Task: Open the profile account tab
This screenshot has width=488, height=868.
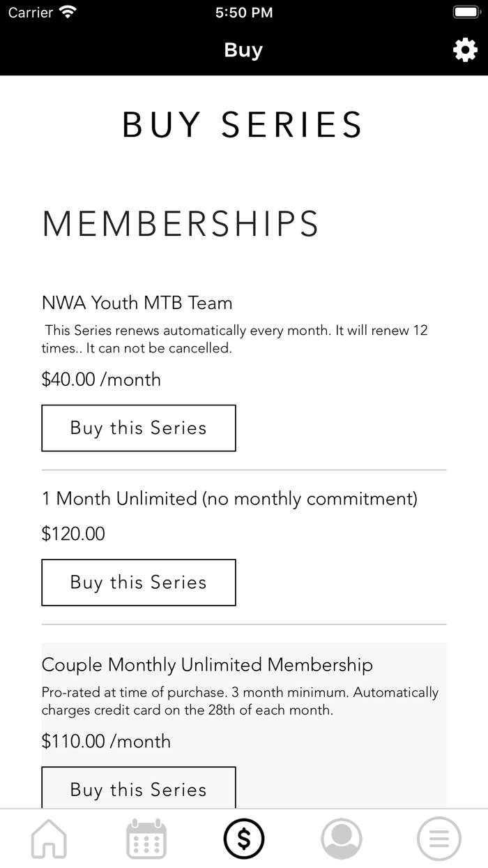Action: click(342, 838)
